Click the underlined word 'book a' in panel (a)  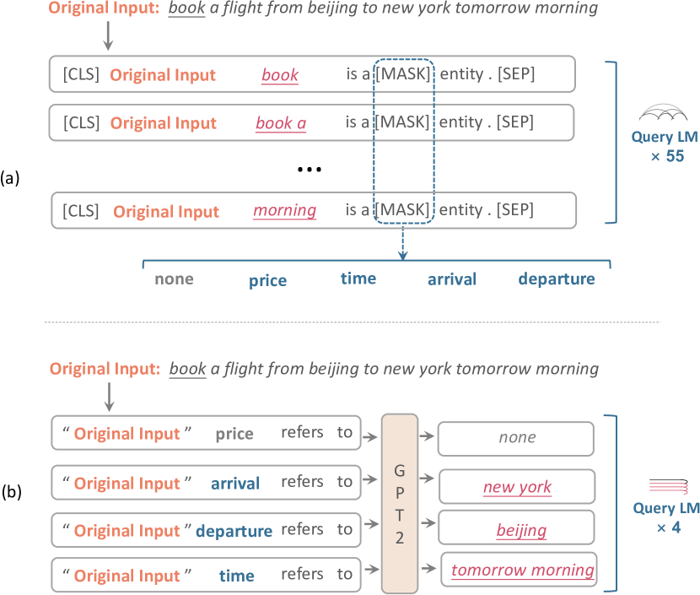(x=281, y=123)
